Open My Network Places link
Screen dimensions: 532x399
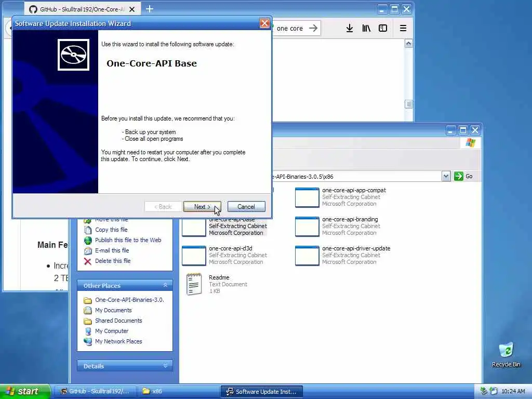pos(118,341)
